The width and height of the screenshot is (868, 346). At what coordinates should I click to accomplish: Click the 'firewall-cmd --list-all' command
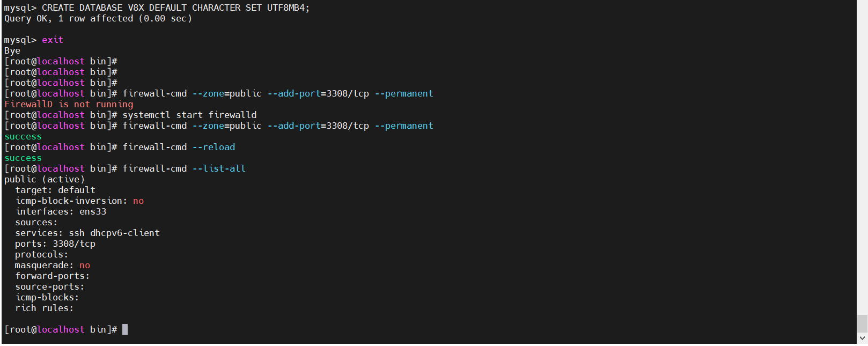184,168
